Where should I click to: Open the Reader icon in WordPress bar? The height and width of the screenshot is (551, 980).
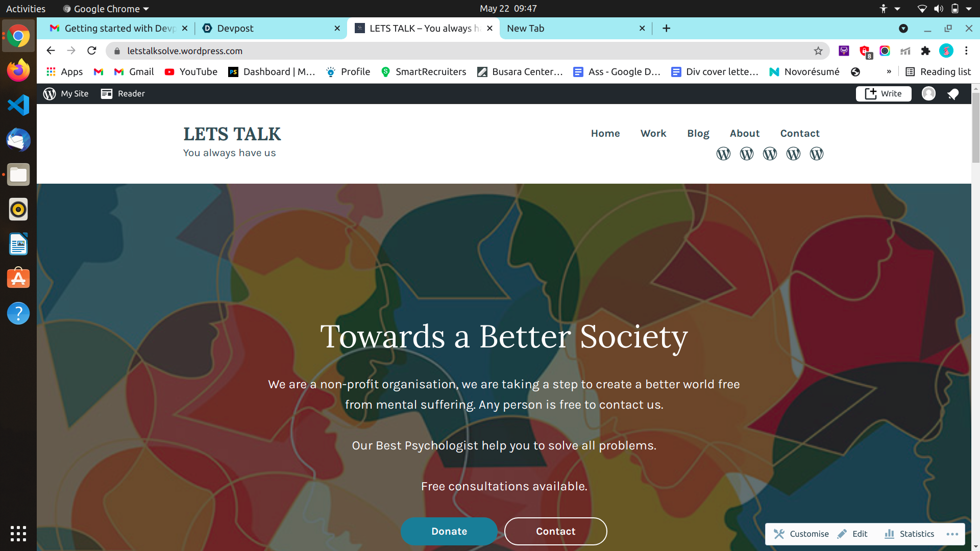107,93
